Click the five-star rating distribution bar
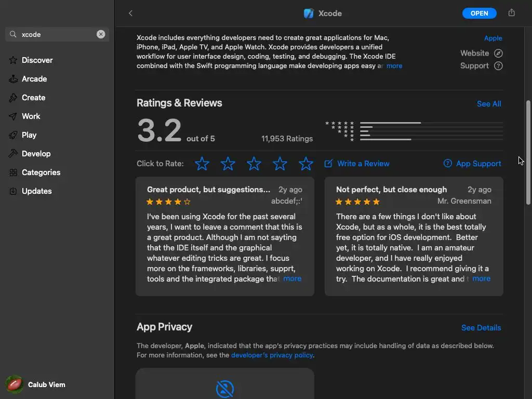This screenshot has height=399, width=532. click(x=431, y=123)
